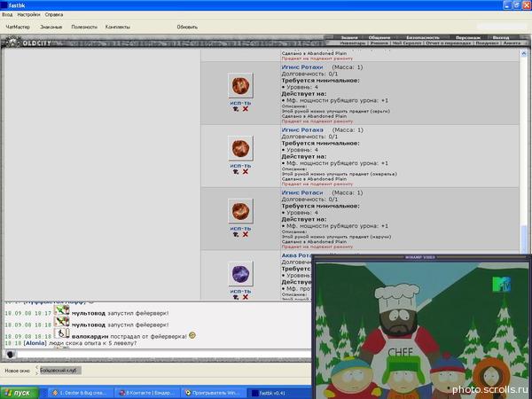Open the Персонаж game menu
The image size is (532, 399).
coord(468,37)
